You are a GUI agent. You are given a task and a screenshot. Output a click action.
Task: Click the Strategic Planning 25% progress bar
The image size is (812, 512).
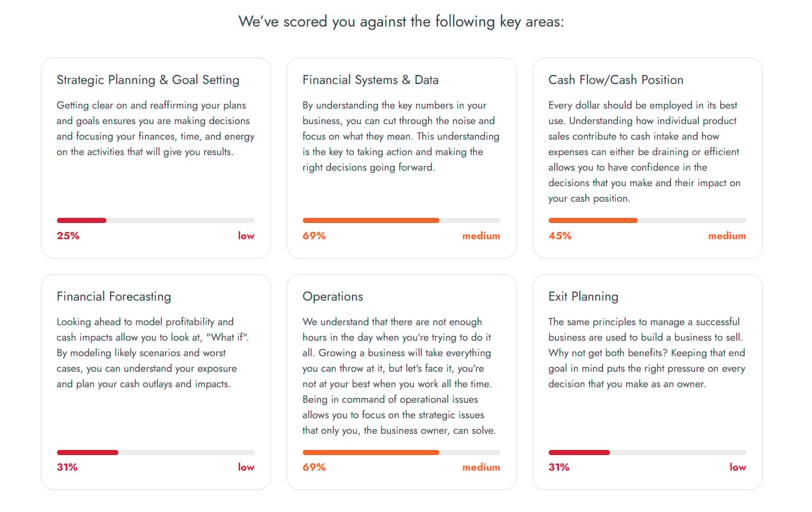point(156,220)
